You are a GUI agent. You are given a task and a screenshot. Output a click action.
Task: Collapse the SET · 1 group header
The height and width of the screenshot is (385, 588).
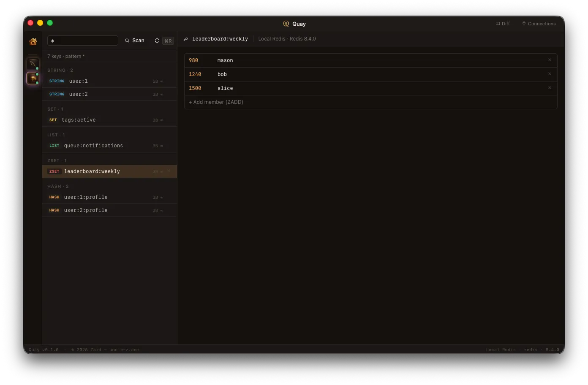pos(55,109)
